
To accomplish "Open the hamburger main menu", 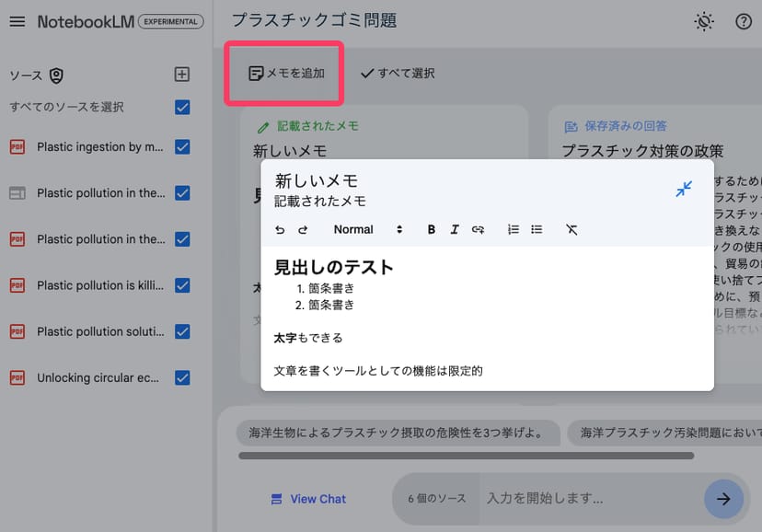I will (17, 21).
